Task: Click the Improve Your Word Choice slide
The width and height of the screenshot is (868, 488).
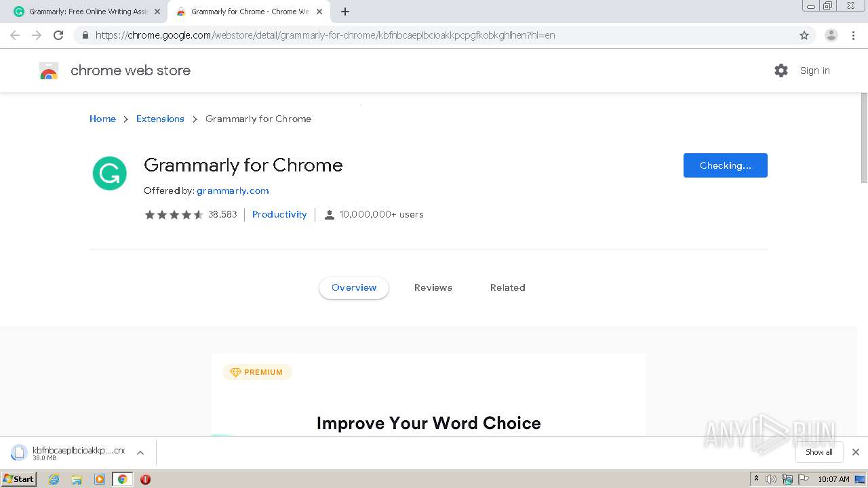Action: coord(429,423)
